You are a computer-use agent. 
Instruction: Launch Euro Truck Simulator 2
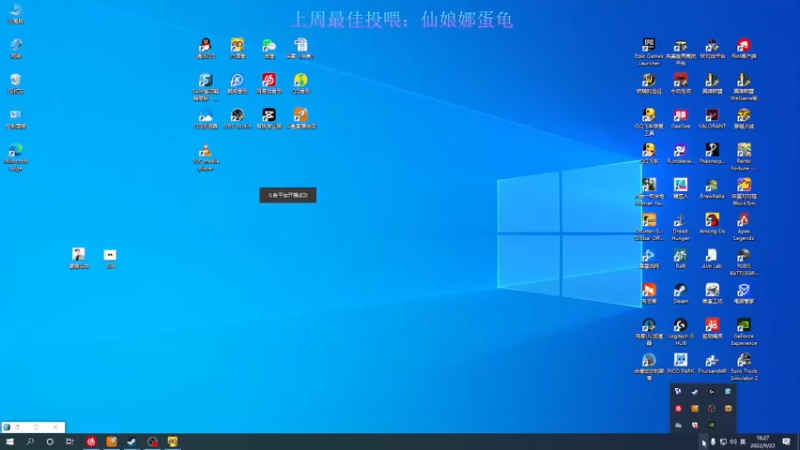743,367
